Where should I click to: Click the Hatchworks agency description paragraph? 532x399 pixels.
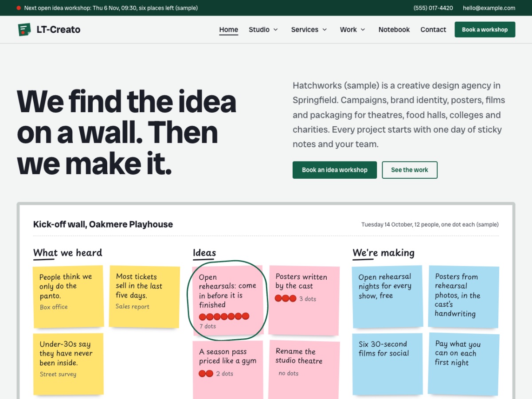tap(399, 115)
